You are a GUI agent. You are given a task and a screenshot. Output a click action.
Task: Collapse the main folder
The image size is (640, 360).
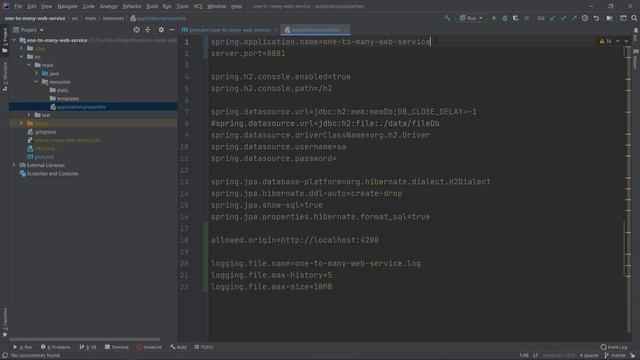pyautogui.click(x=29, y=65)
